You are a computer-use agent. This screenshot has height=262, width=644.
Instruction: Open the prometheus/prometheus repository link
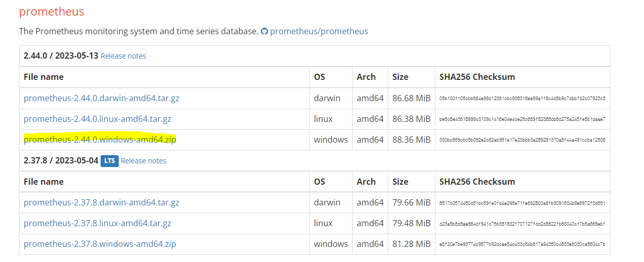click(x=319, y=31)
